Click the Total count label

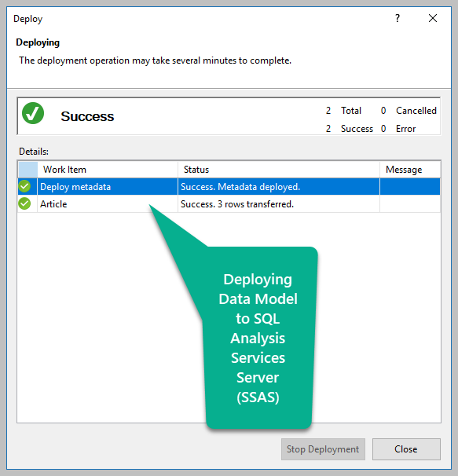[x=351, y=111]
